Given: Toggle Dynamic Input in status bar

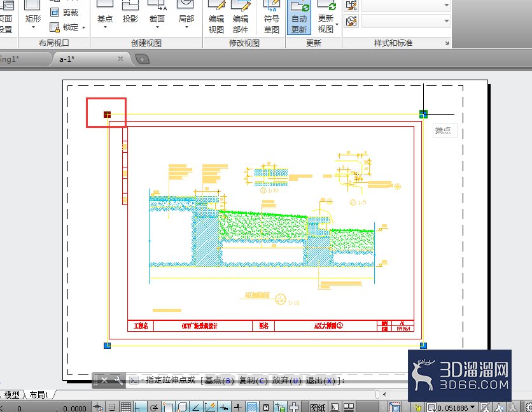Looking at the screenshot, I should click(x=224, y=408).
